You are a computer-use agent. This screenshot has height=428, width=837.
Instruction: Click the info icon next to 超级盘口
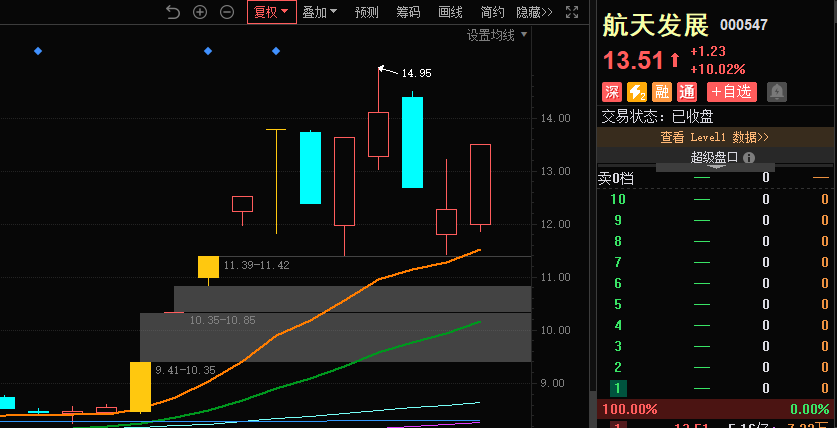pyautogui.click(x=747, y=157)
